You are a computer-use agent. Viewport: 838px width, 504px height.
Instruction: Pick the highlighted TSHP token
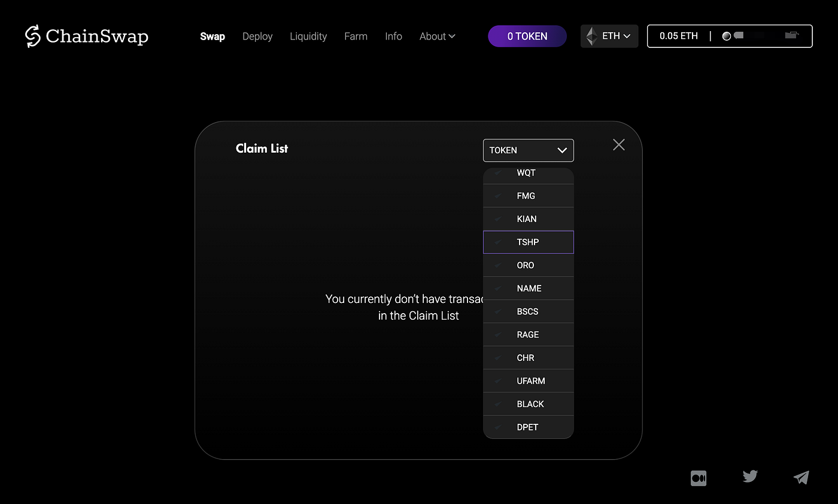coord(529,242)
